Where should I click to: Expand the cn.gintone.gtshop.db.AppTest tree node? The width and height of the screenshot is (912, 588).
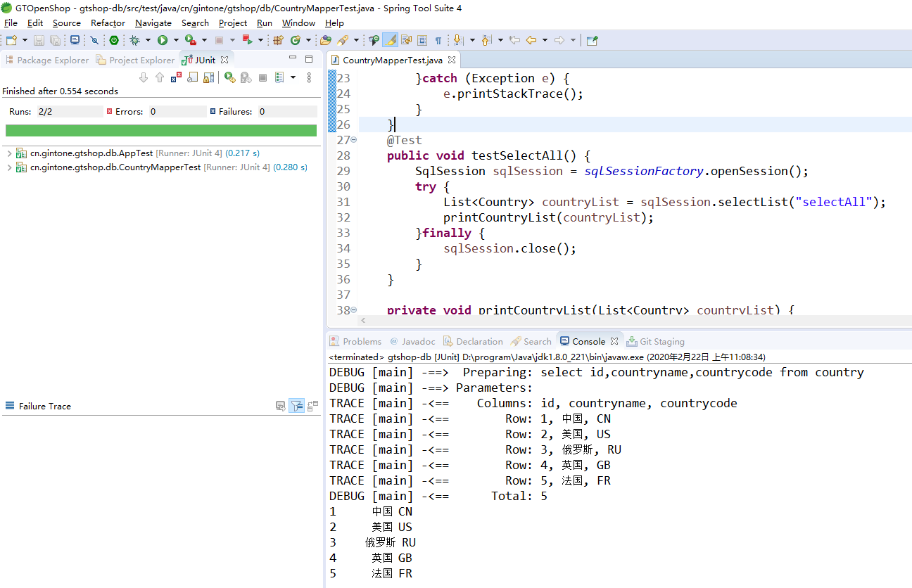click(9, 153)
